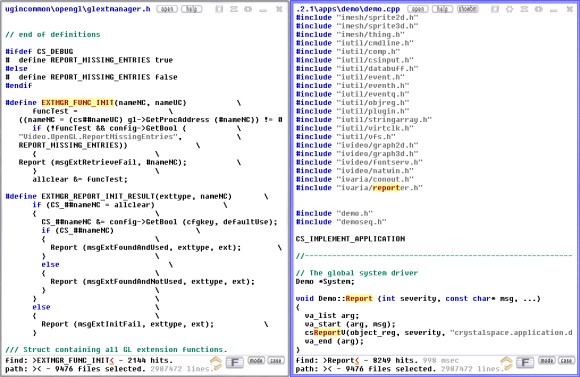Jump to previous EXTMGR_FUNC_INIT hit with up chevron
Image resolution: width=580 pixels, height=377 pixels.
pos(216,359)
